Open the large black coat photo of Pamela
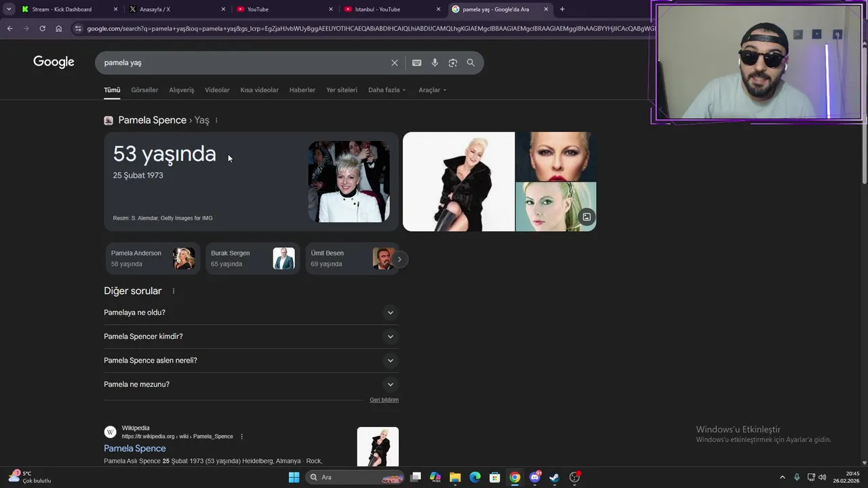Image resolution: width=868 pixels, height=488 pixels. (458, 182)
